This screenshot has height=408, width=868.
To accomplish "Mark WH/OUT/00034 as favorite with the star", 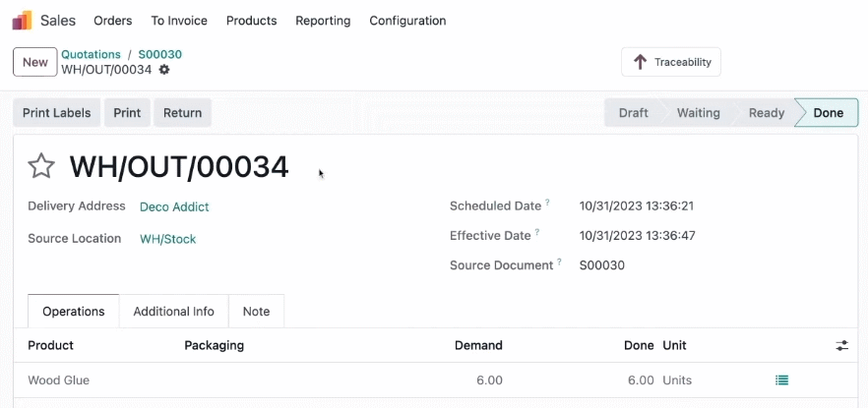I will point(41,166).
